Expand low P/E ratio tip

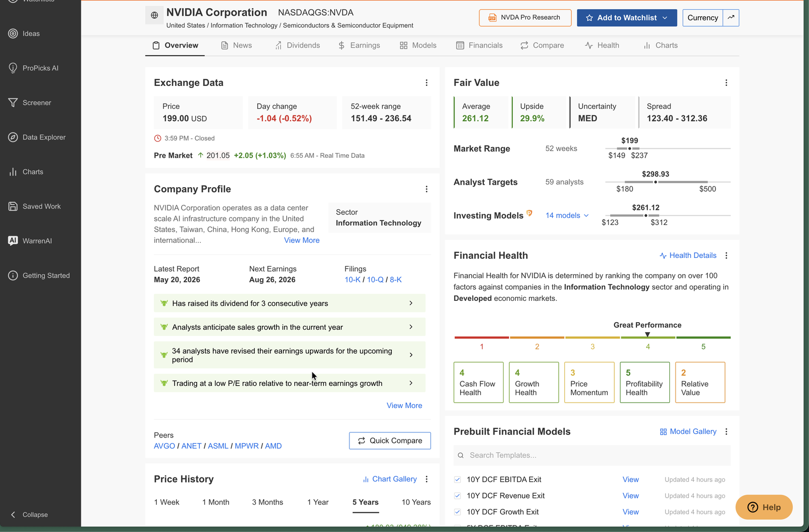(289, 383)
